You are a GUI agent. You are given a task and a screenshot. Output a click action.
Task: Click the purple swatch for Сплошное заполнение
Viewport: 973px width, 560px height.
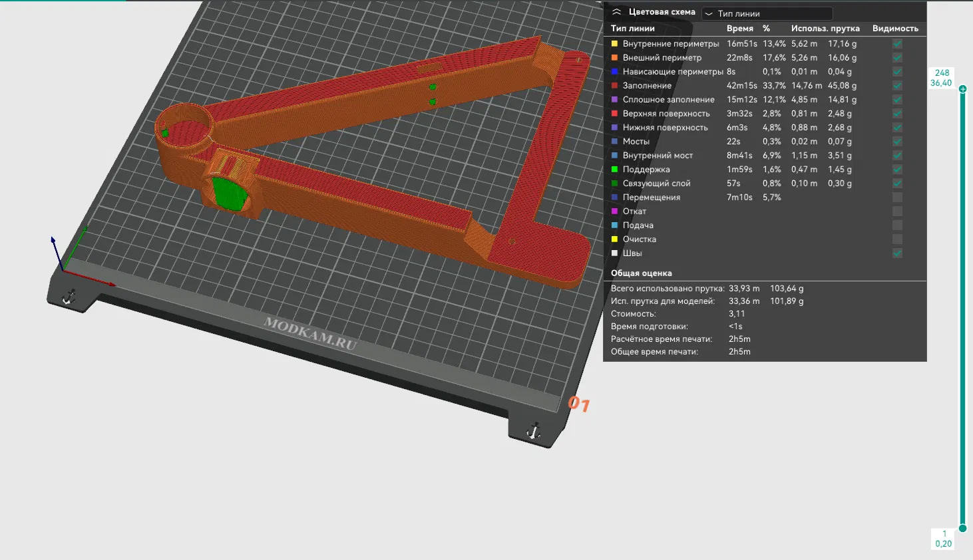tap(615, 100)
